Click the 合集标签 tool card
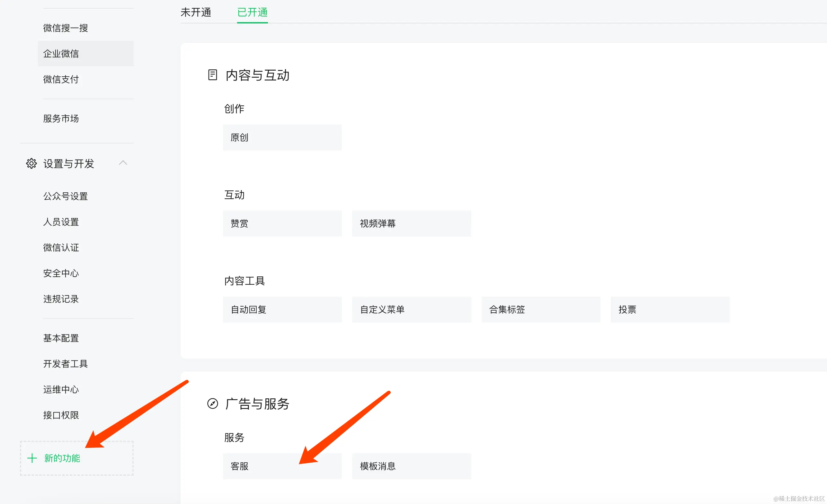Image resolution: width=827 pixels, height=504 pixels. click(540, 309)
